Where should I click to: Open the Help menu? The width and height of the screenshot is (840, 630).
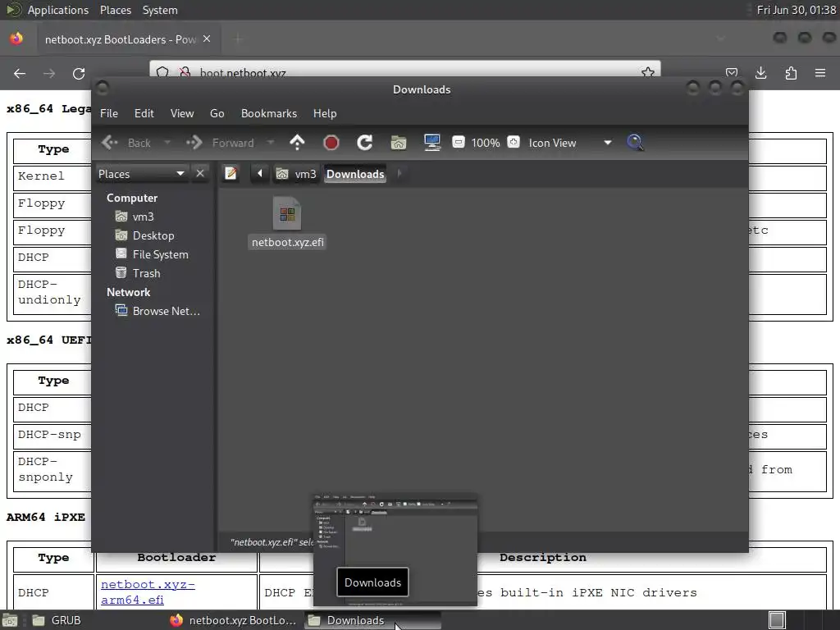(x=325, y=113)
